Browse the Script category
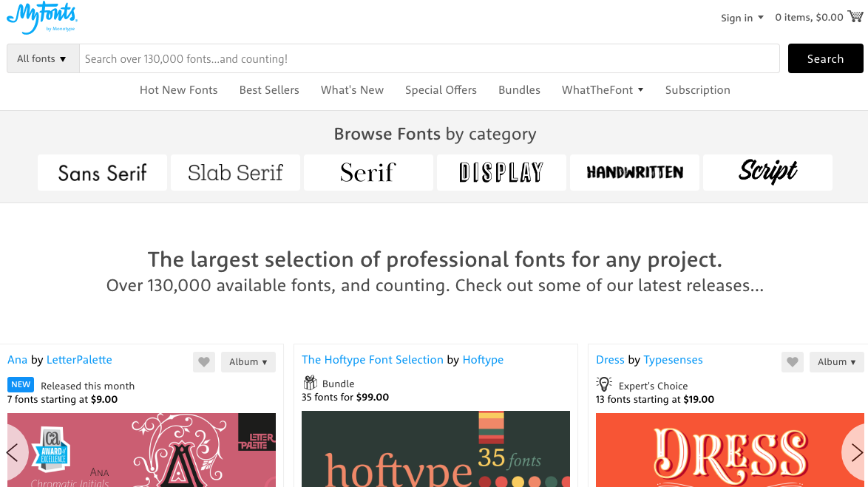Viewport: 868px width, 487px height. [767, 173]
